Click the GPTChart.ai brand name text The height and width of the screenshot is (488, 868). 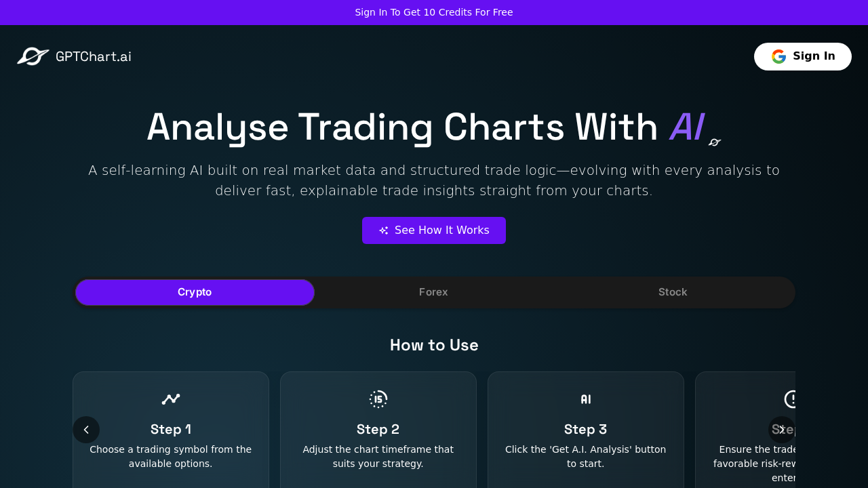tap(93, 56)
